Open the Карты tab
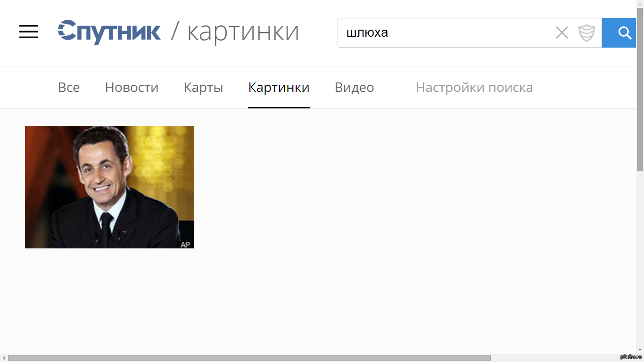The image size is (644, 362). 203,88
